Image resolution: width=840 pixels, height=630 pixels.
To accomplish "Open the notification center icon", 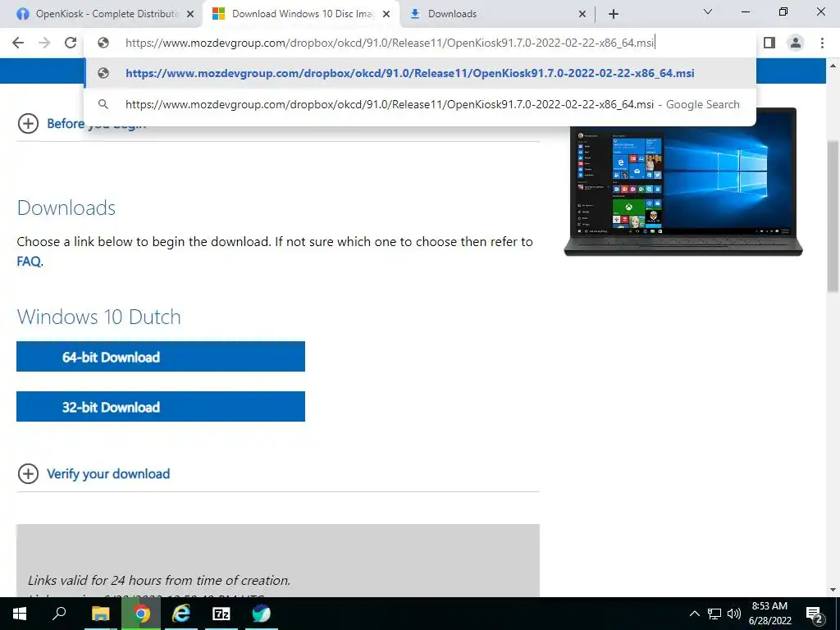I will pos(814,614).
